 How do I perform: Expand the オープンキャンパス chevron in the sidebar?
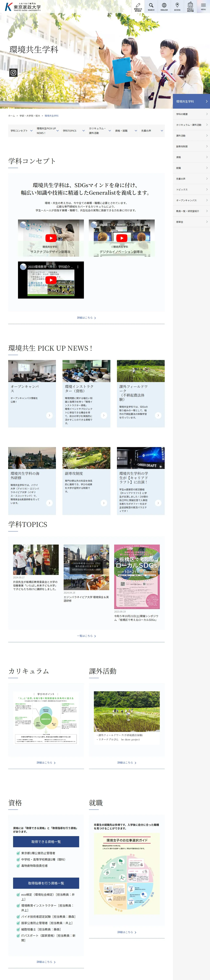(207, 200)
